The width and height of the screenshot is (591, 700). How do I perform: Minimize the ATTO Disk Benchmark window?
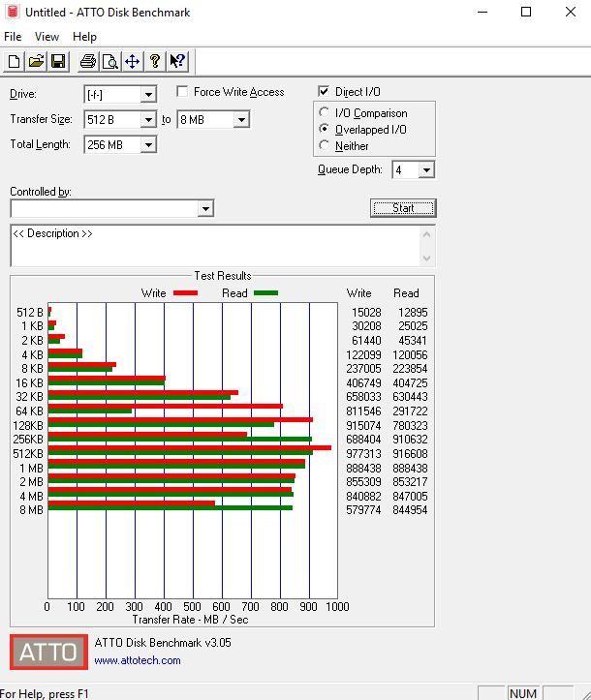point(482,12)
